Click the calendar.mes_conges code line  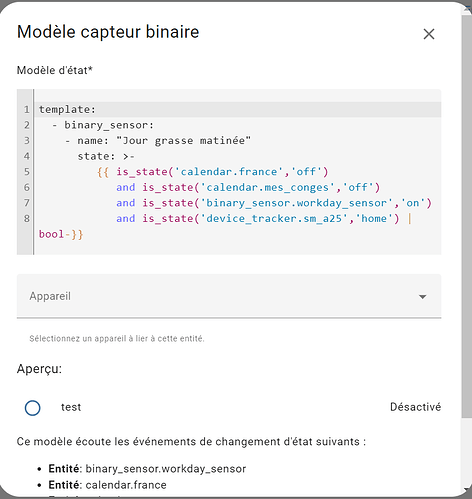pyautogui.click(x=248, y=187)
